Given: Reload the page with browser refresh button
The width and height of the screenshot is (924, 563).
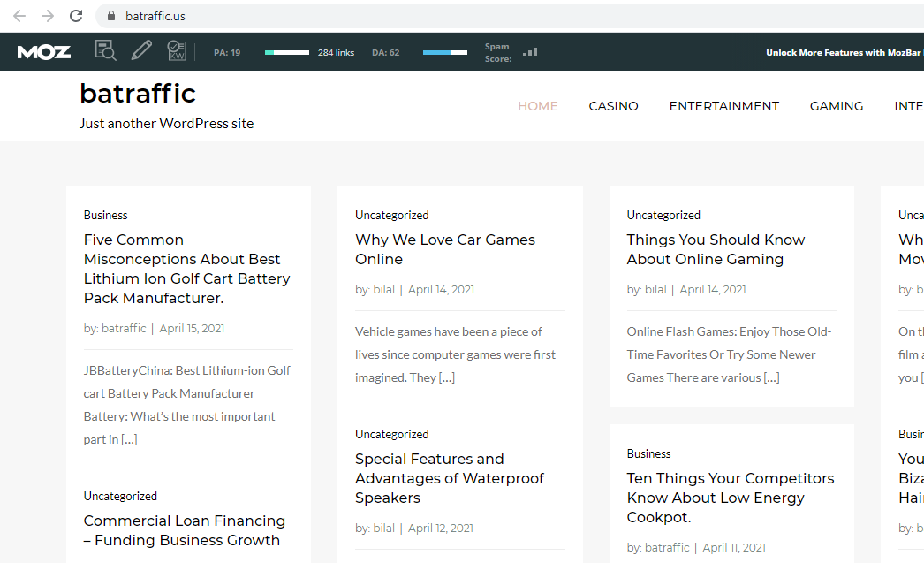Looking at the screenshot, I should (76, 16).
